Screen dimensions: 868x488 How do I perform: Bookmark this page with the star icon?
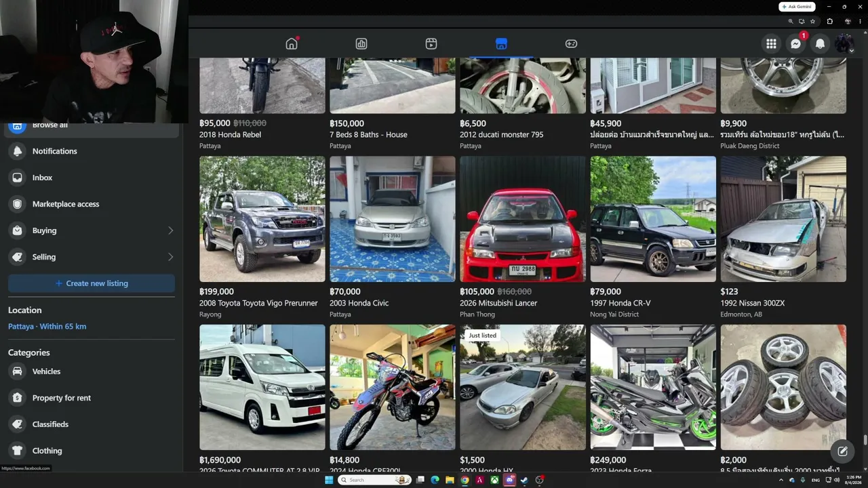[812, 21]
